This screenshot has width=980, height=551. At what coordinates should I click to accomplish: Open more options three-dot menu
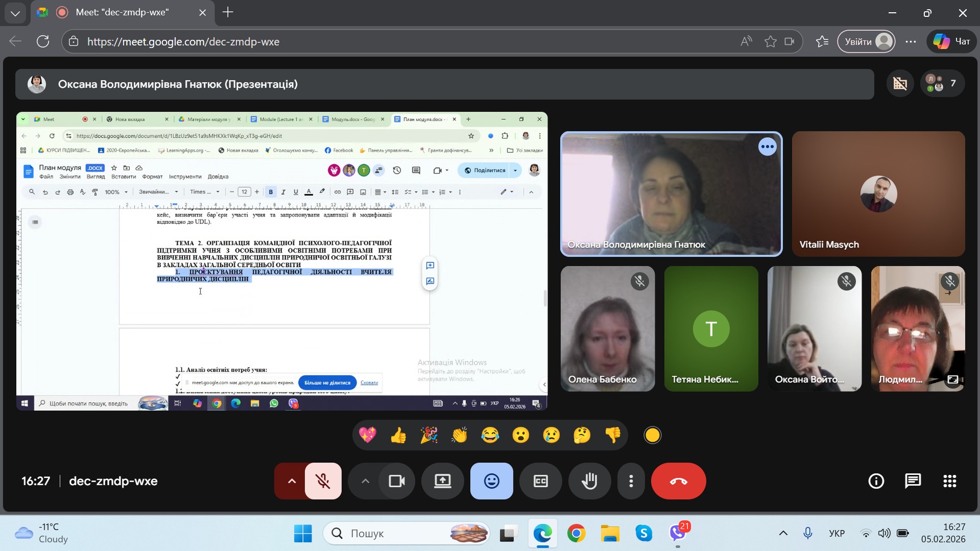pyautogui.click(x=631, y=481)
